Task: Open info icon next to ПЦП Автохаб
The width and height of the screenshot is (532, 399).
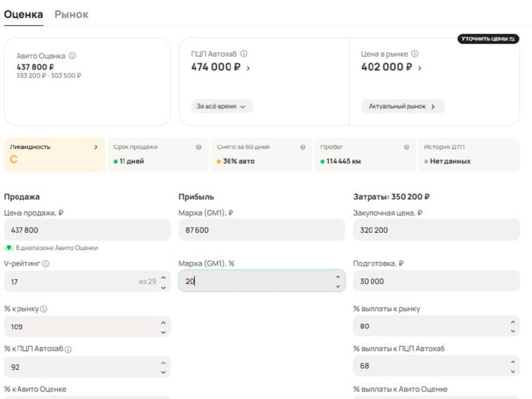Action: (x=244, y=54)
